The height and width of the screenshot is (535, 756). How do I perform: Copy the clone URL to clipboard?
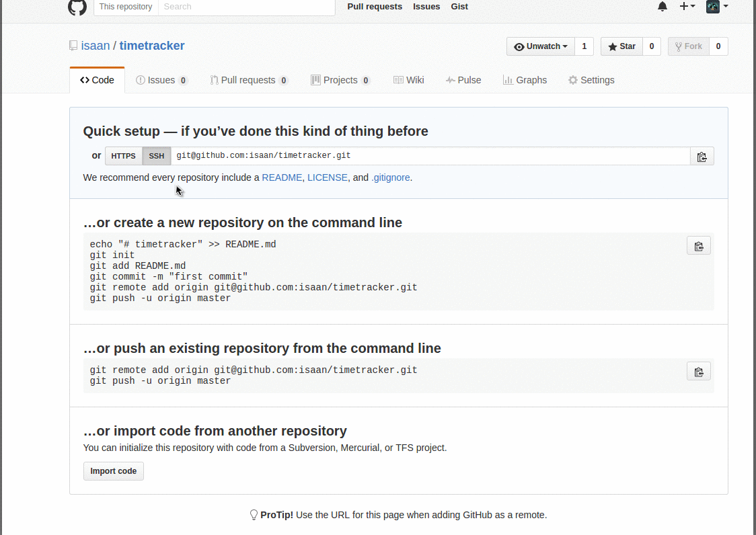pyautogui.click(x=702, y=157)
